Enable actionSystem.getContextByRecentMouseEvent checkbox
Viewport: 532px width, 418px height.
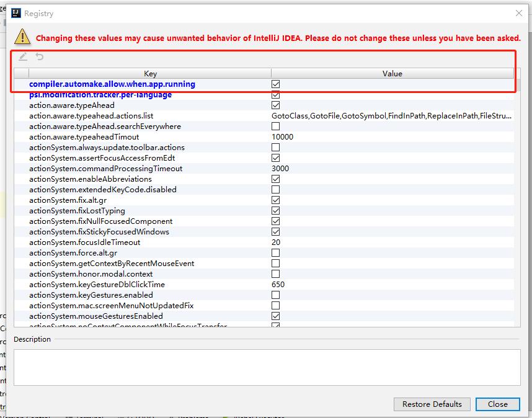tap(275, 264)
